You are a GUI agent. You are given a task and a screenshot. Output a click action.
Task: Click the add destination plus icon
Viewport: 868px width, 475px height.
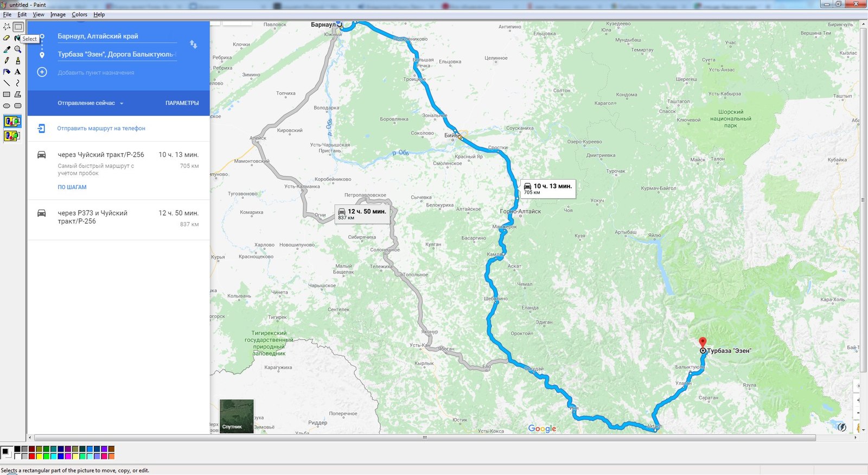[x=42, y=72]
